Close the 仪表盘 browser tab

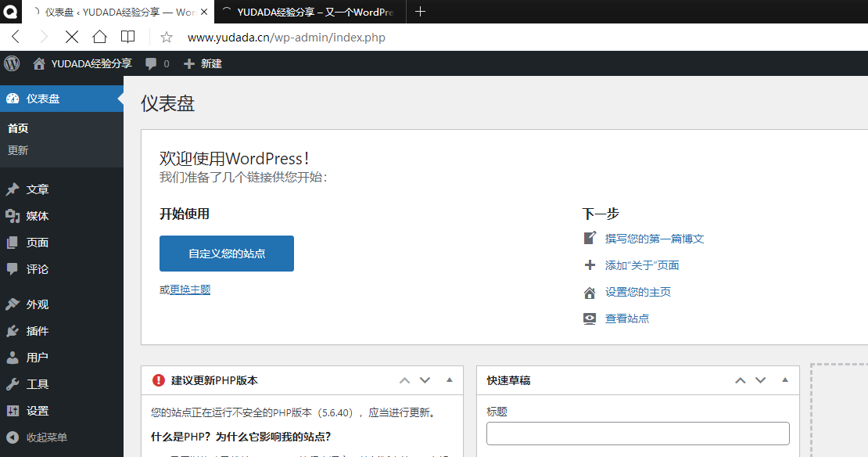pyautogui.click(x=204, y=12)
